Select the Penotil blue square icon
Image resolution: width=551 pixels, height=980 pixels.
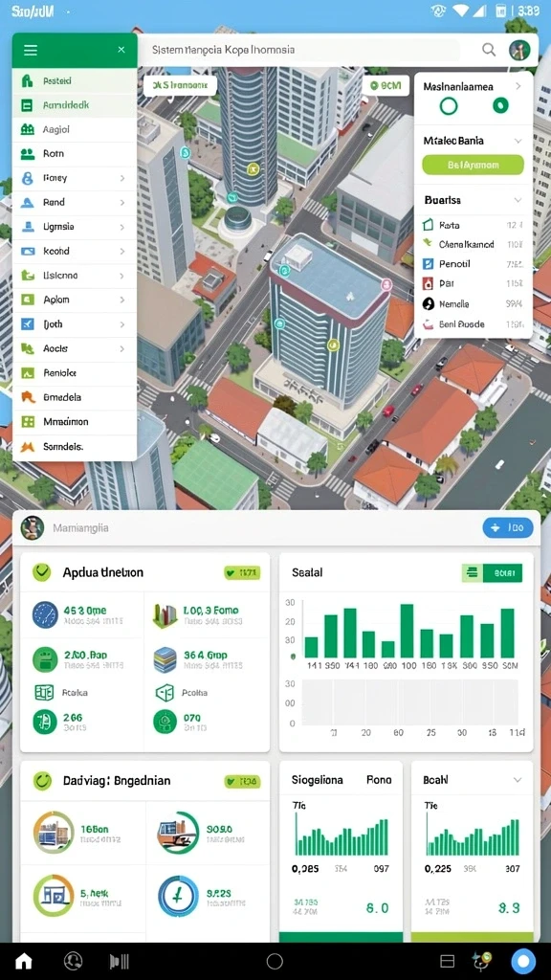click(428, 264)
